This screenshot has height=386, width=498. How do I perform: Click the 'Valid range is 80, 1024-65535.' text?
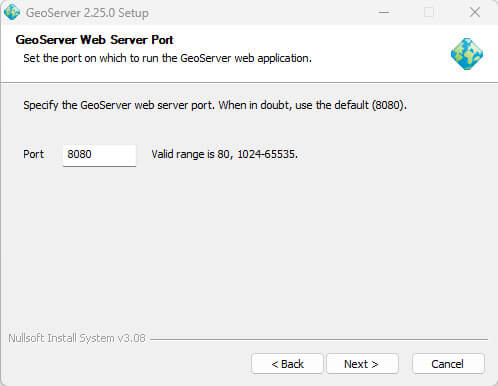[224, 154]
